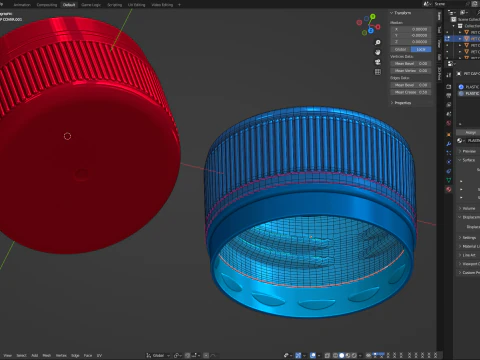480x360 pixels.
Task: Click the first PET mesh object icon
Action: pyautogui.click(x=467, y=32)
